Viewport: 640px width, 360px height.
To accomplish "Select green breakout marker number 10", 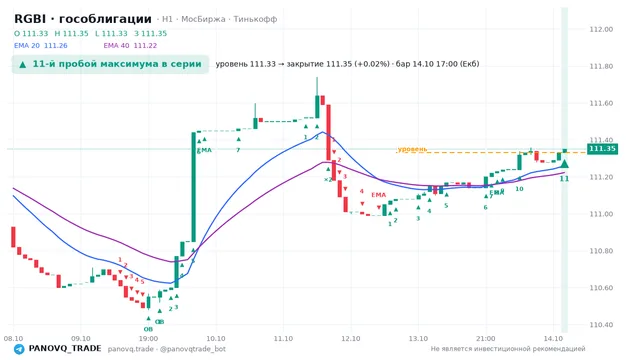I will pos(519,189).
